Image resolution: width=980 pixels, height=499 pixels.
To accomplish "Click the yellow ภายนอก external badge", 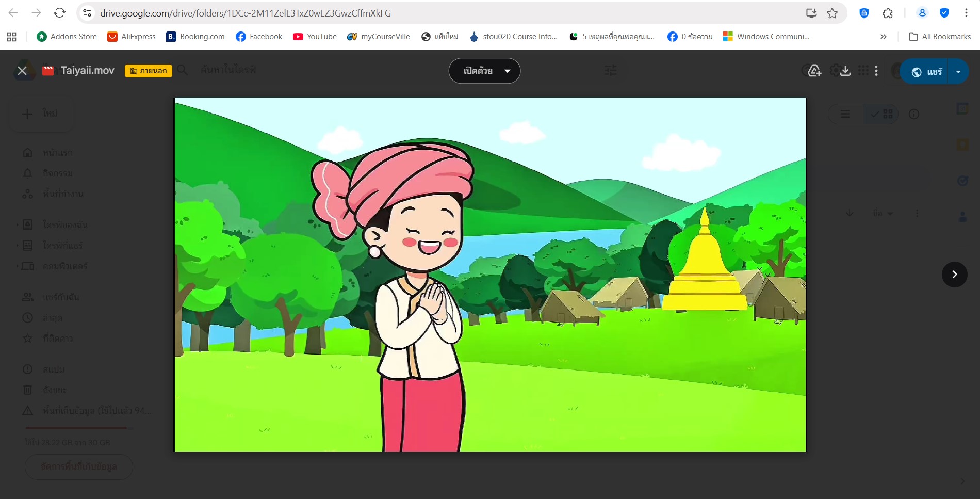I will click(149, 71).
